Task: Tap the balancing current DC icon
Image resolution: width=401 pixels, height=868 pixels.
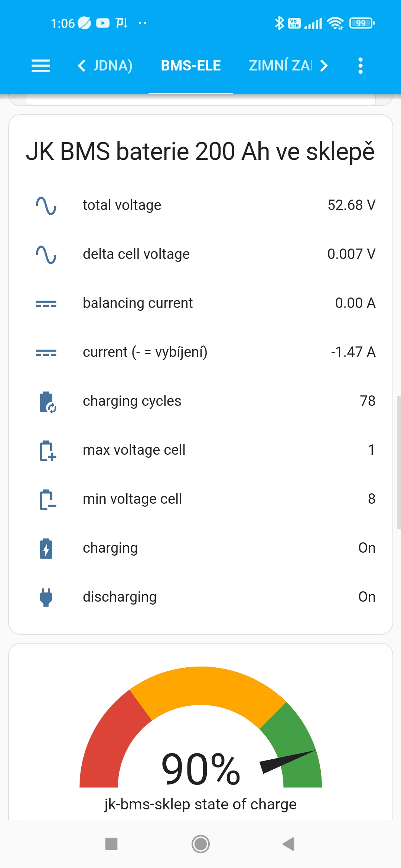Action: tap(46, 304)
